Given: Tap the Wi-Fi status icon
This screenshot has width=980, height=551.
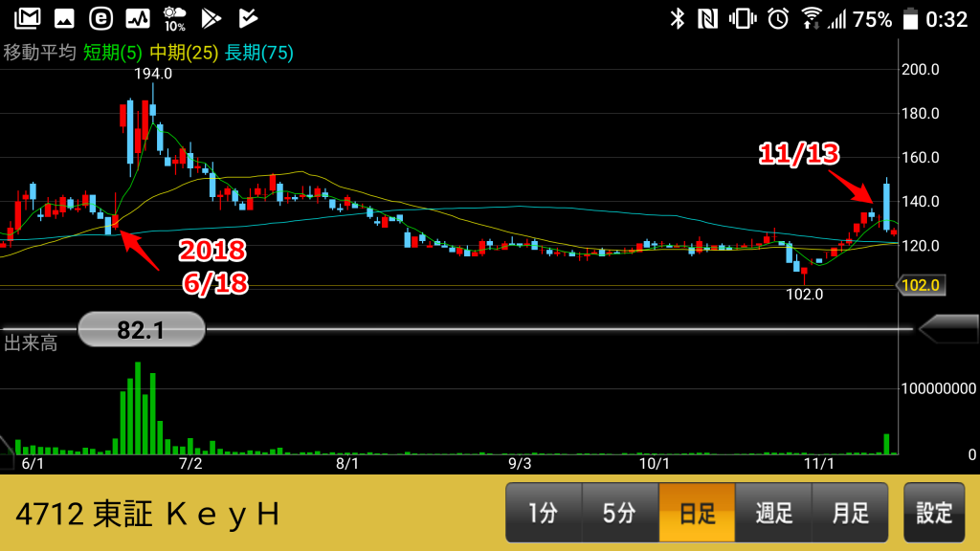Looking at the screenshot, I should point(812,19).
